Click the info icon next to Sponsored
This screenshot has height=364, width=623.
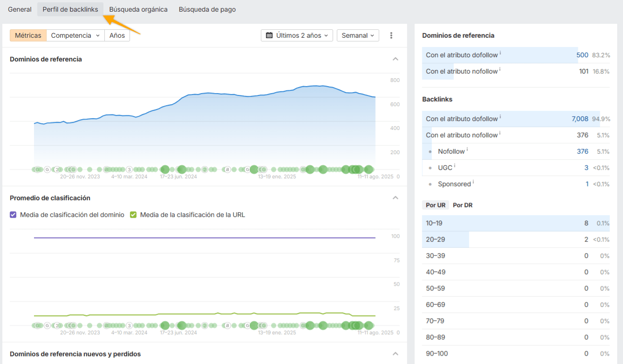[474, 182]
